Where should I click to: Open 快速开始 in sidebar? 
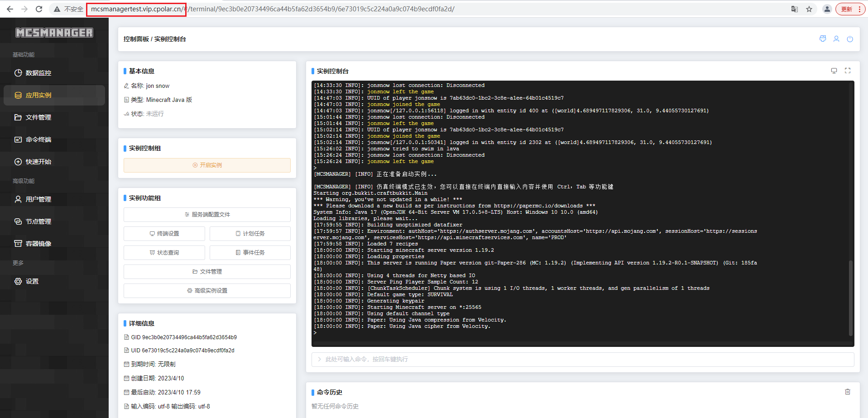tap(54, 162)
